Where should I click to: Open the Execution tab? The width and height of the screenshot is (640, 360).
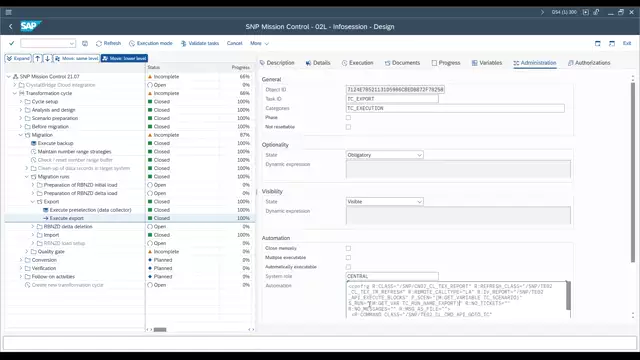coord(358,63)
